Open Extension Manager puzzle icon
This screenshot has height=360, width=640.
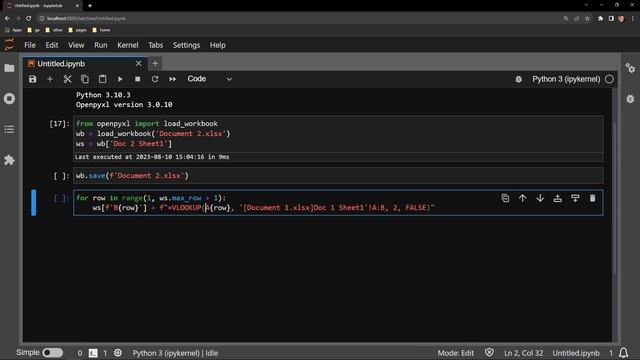coord(9,160)
